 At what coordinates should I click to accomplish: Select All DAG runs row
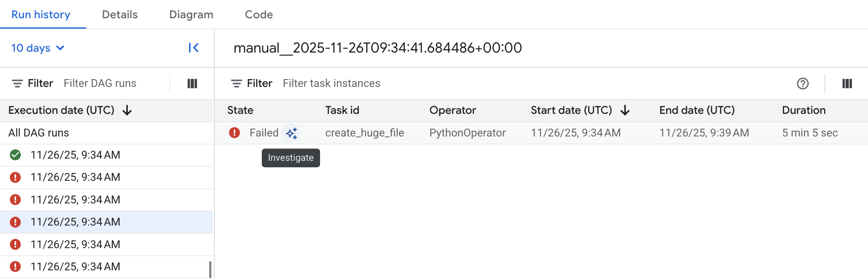click(39, 133)
